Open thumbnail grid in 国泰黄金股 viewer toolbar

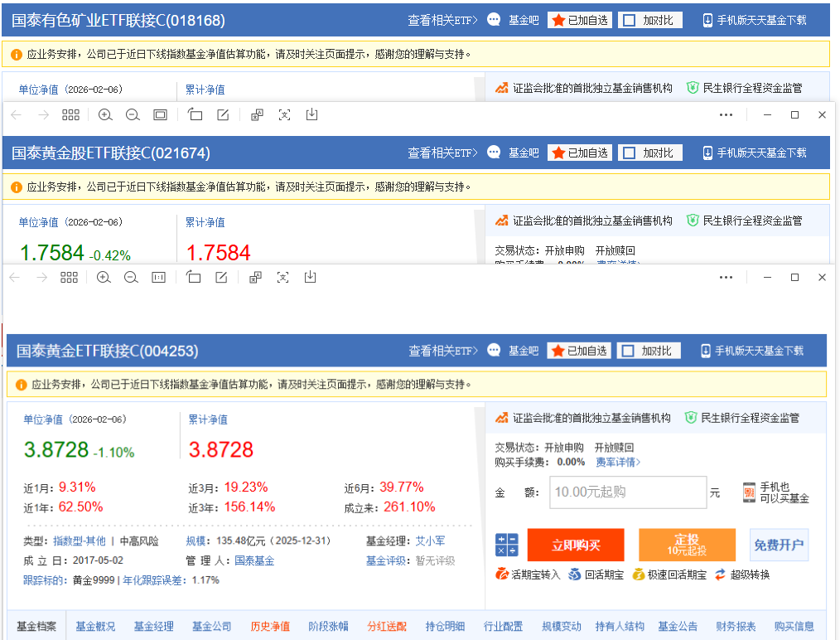pos(70,114)
